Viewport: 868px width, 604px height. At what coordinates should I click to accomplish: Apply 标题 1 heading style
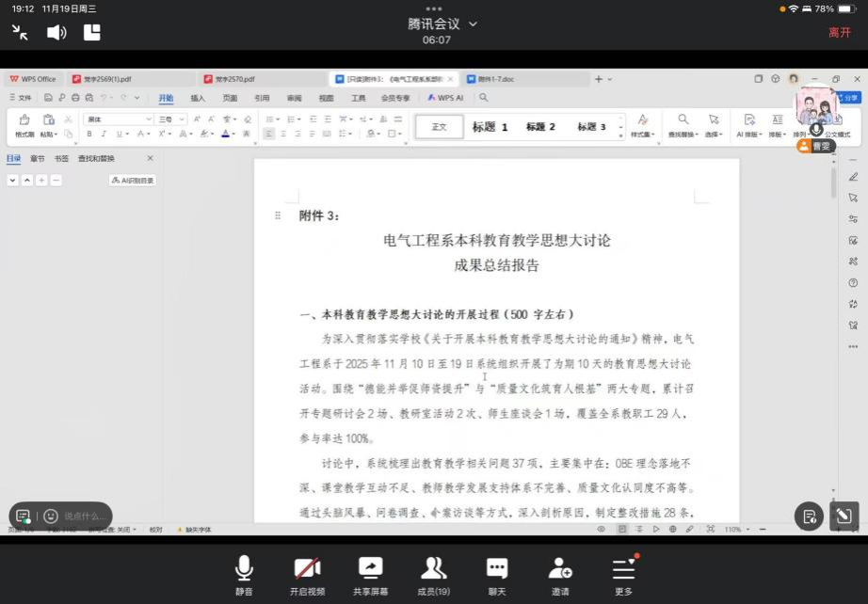(x=490, y=127)
